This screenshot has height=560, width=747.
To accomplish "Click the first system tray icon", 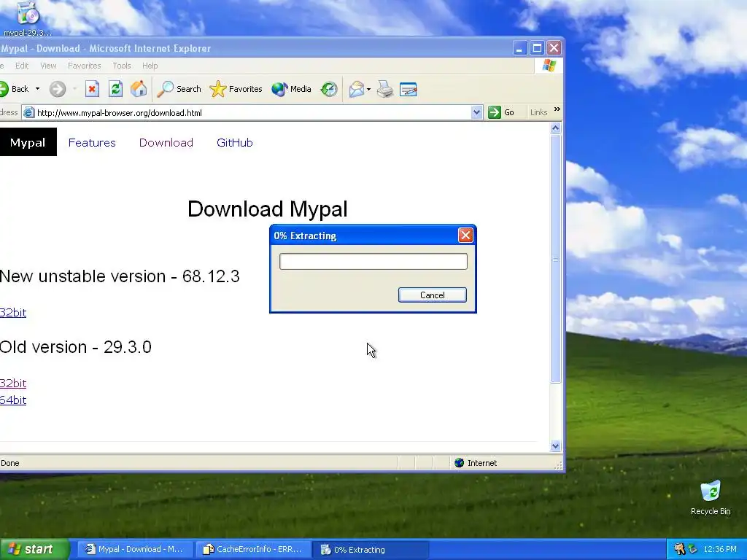I will coord(679,549).
